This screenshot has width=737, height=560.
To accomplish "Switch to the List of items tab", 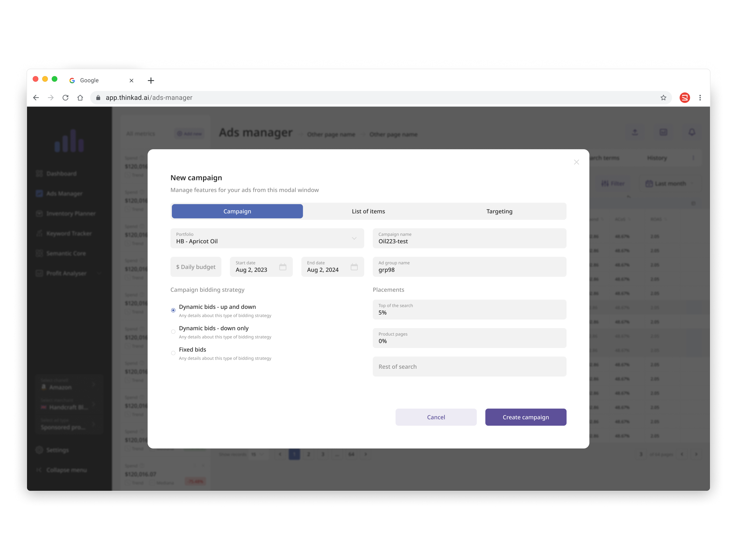I will [x=368, y=211].
